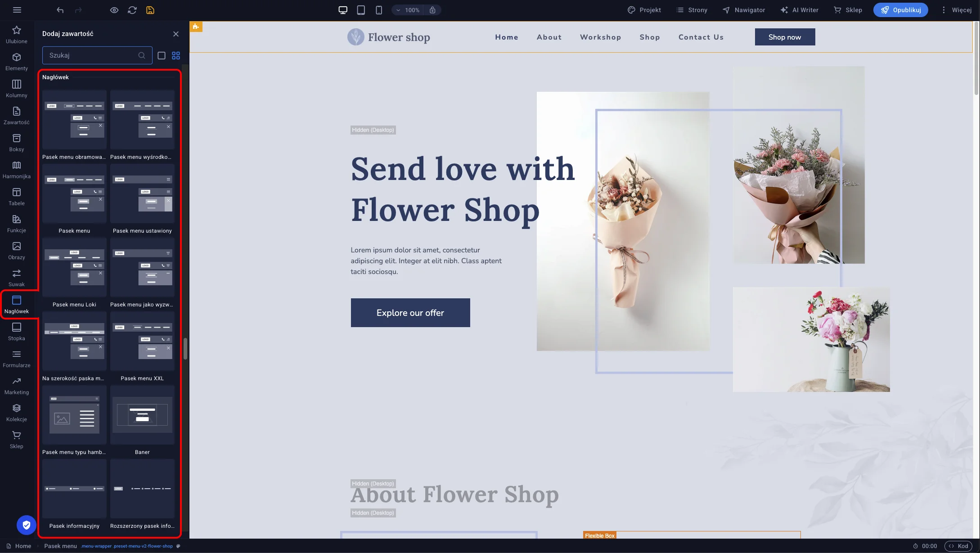Click the Kod code button
The image size is (980, 553).
point(958,546)
